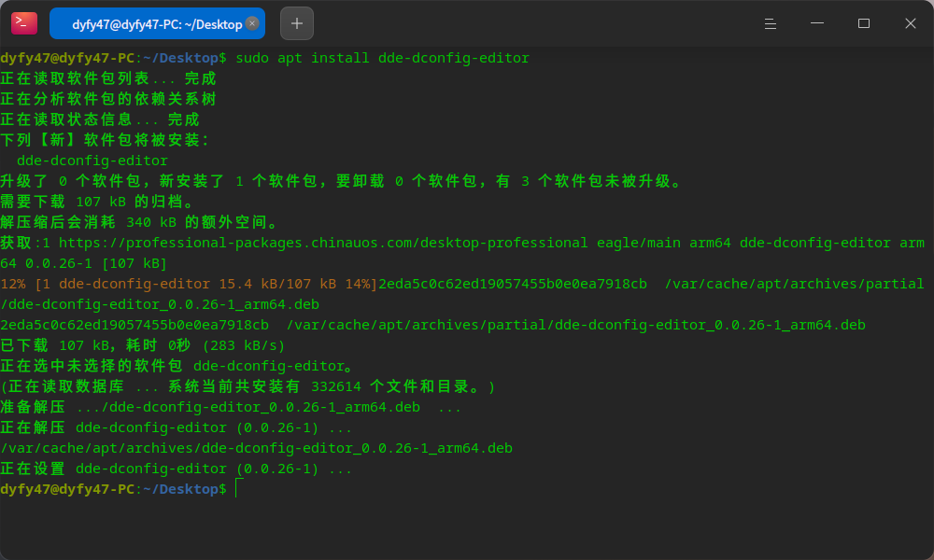Screen dimensions: 934x560
Task: Click indented package name 'dde-dconfig-editor'
Action: click(92, 161)
